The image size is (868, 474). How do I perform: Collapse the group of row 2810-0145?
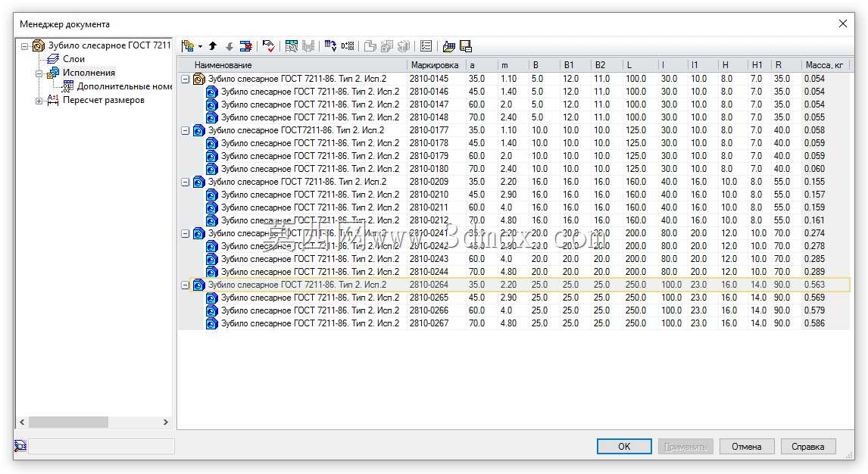(186, 79)
